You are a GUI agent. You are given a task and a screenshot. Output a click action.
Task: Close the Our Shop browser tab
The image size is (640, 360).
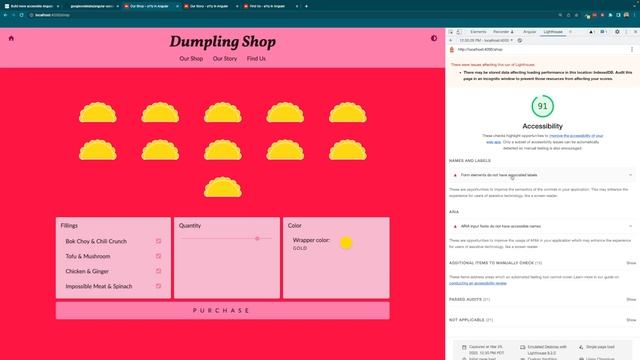click(177, 6)
